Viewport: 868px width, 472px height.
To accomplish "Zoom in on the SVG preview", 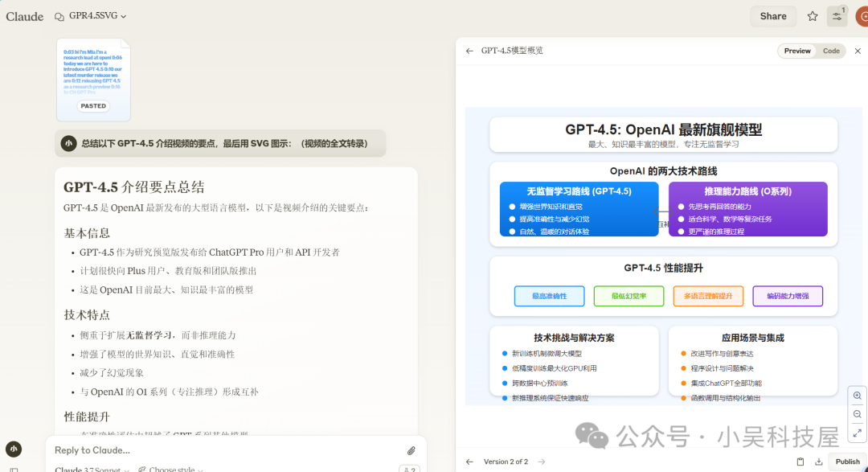I will [857, 396].
